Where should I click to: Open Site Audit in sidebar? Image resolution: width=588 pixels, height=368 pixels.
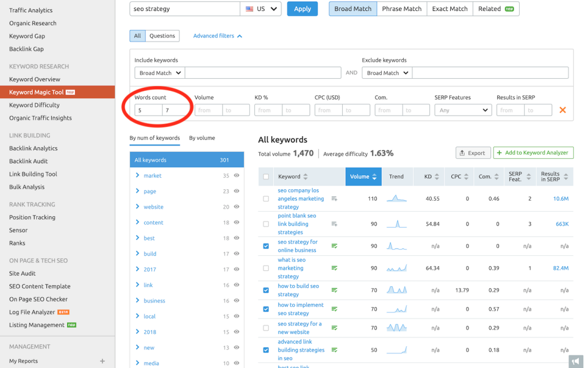point(22,273)
